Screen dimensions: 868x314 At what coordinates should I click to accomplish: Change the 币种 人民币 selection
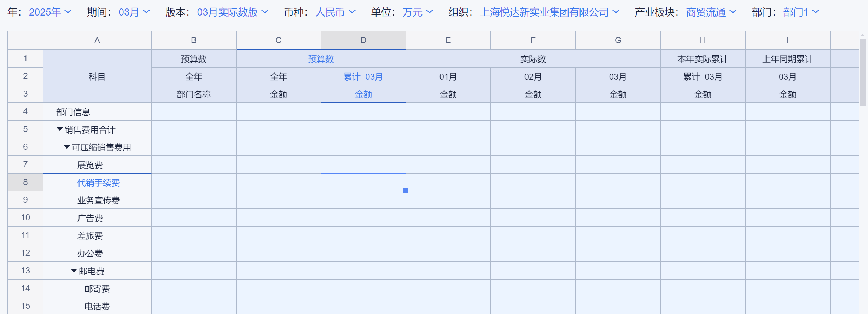[x=335, y=12]
